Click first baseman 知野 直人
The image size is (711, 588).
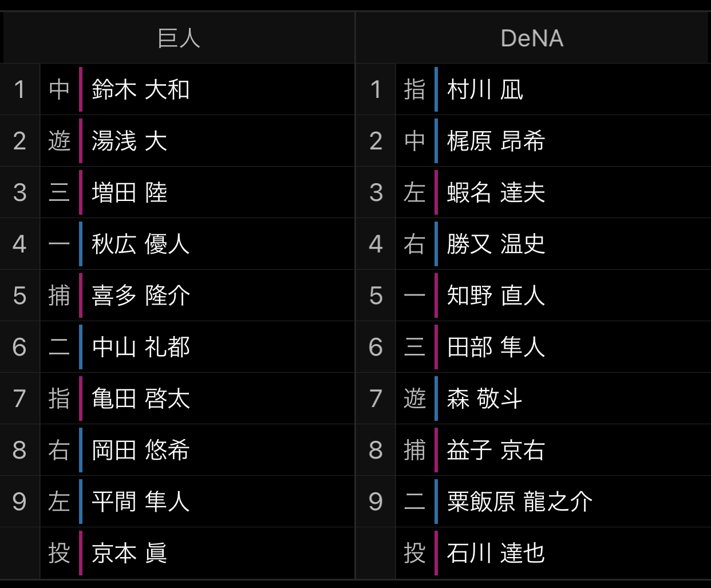click(496, 296)
